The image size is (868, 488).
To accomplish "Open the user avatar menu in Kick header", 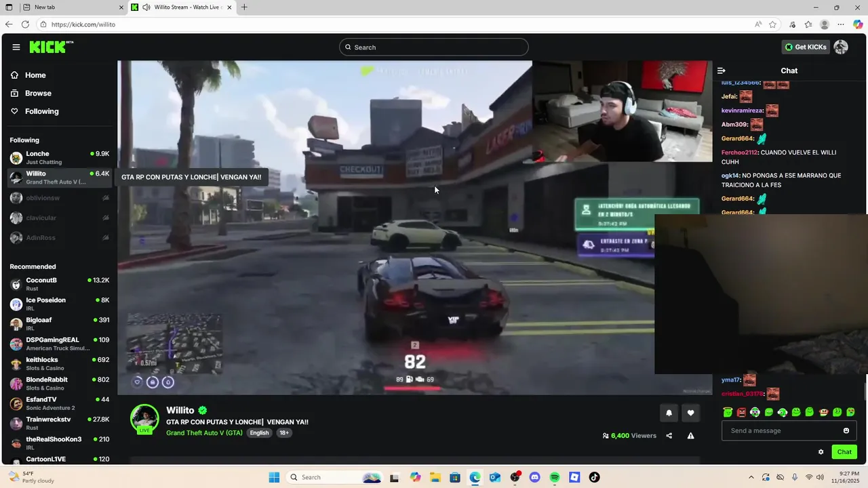I will [841, 47].
